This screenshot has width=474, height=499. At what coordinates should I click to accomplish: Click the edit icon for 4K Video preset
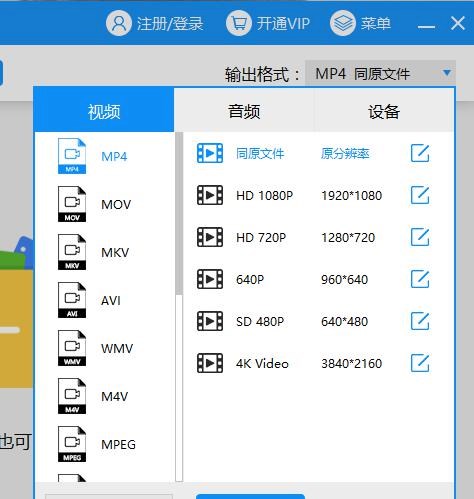[420, 363]
